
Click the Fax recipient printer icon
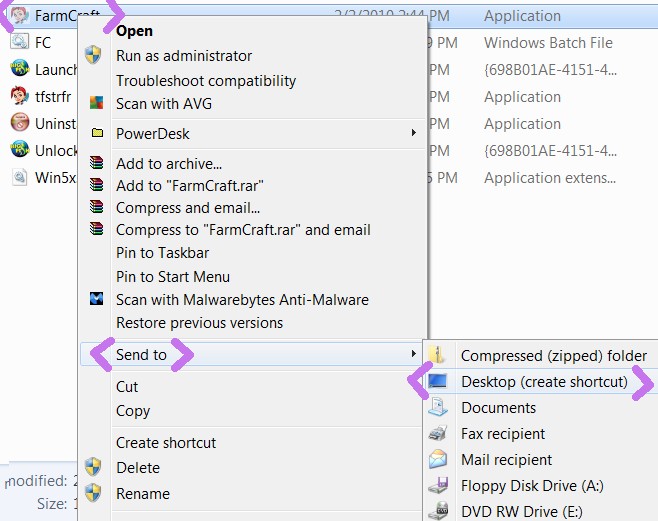coord(438,433)
